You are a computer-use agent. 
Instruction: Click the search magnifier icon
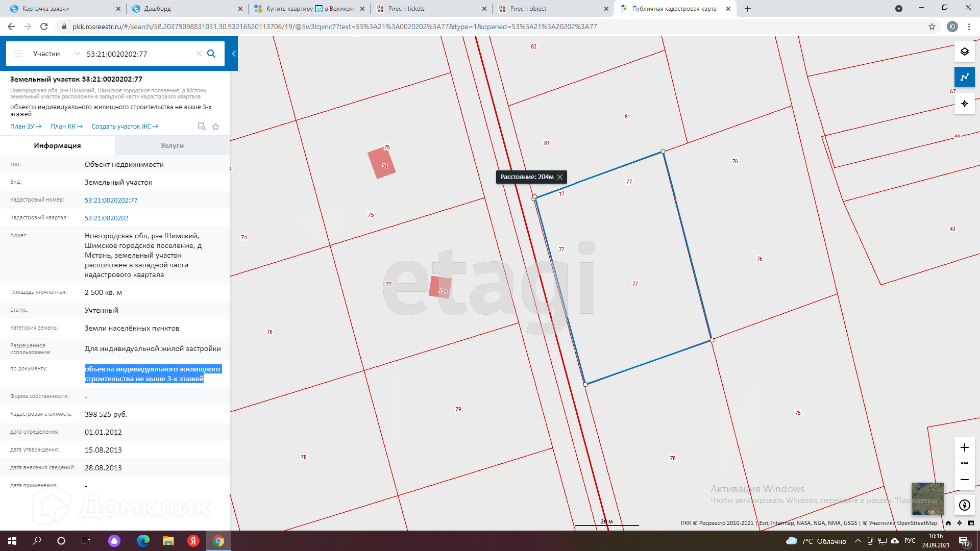211,54
